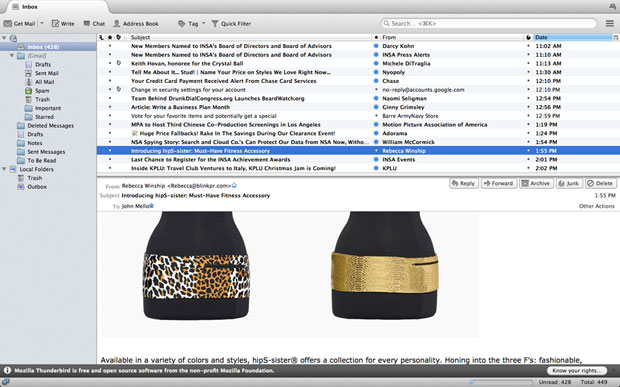This screenshot has height=387, width=620.
Task: Open the Write compose icon
Action: click(x=55, y=24)
